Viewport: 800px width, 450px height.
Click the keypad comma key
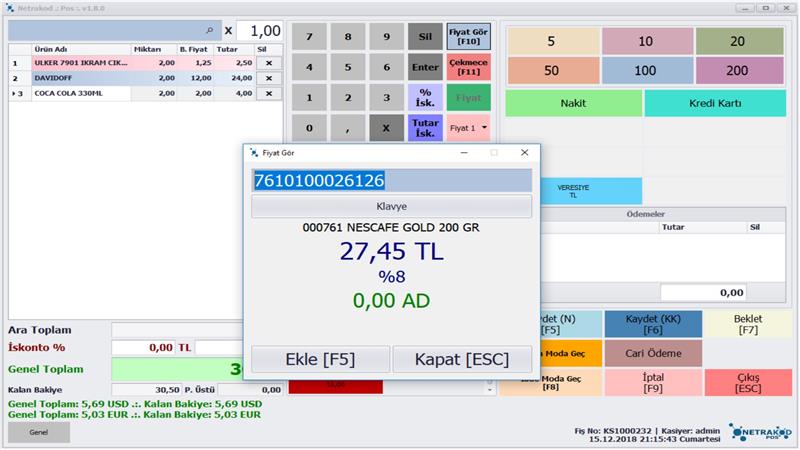coord(348,128)
